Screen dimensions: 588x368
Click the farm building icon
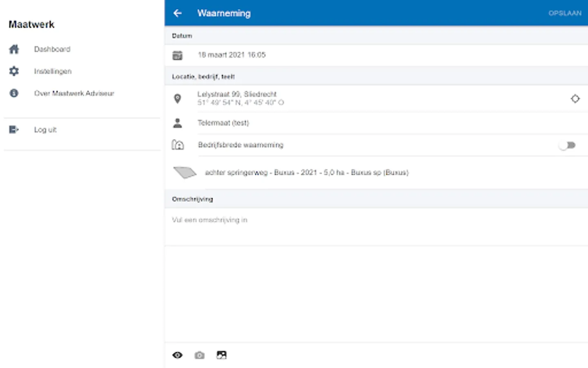178,145
